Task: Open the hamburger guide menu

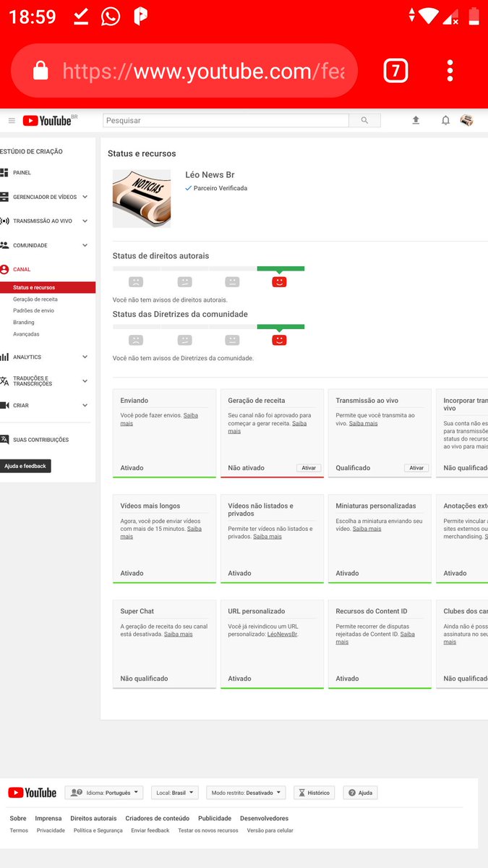Action: coord(12,121)
